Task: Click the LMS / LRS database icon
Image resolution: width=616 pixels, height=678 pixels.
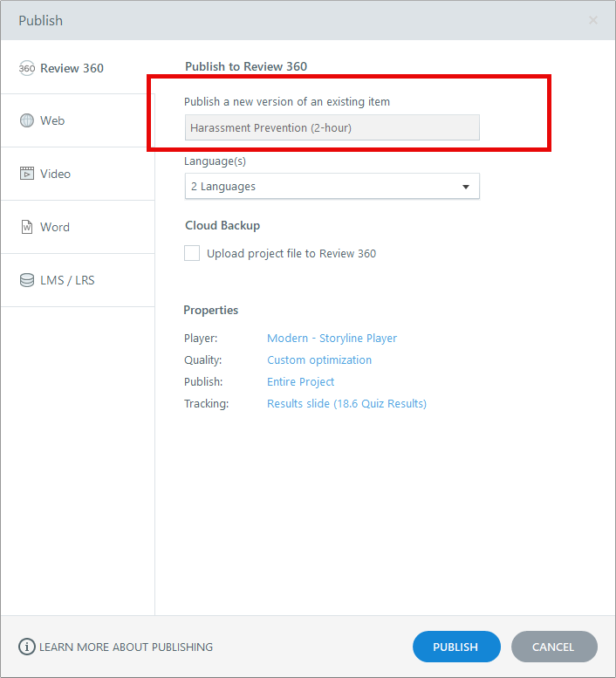Action: click(26, 280)
